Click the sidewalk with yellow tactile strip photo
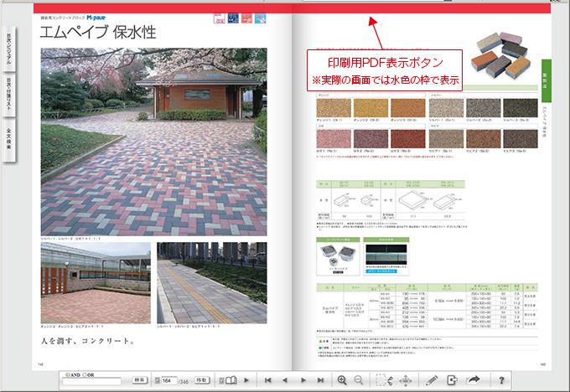Image resolution: width=570 pixels, height=392 pixels. tap(211, 283)
